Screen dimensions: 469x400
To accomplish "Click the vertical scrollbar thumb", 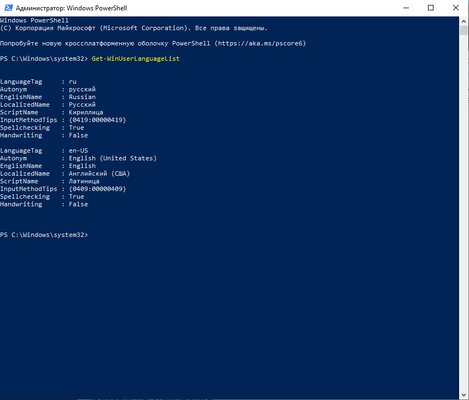I will coord(464,31).
